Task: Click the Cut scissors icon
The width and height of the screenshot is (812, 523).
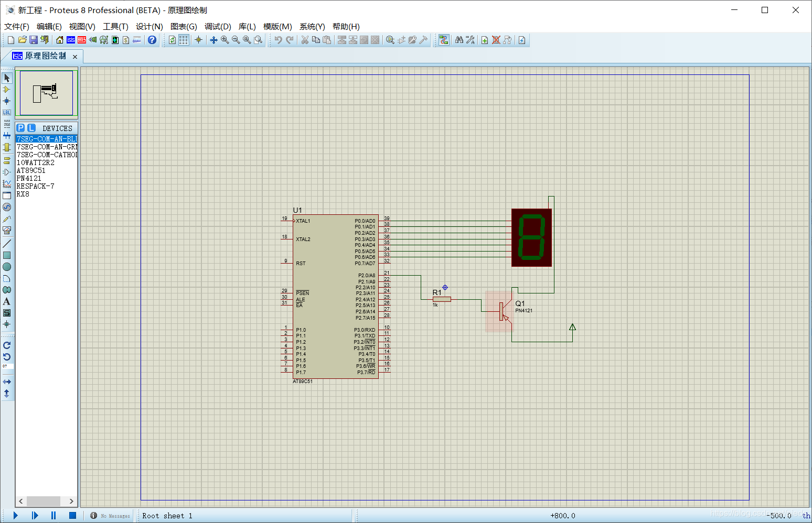Action: tap(305, 40)
